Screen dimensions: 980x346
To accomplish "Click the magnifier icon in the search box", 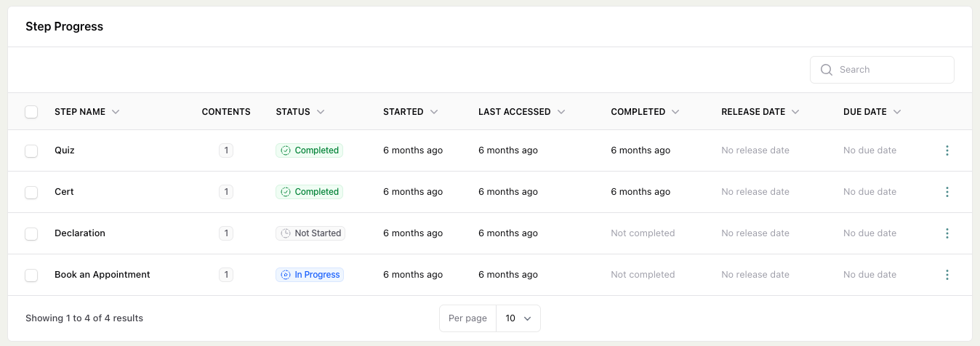I will tap(827, 70).
